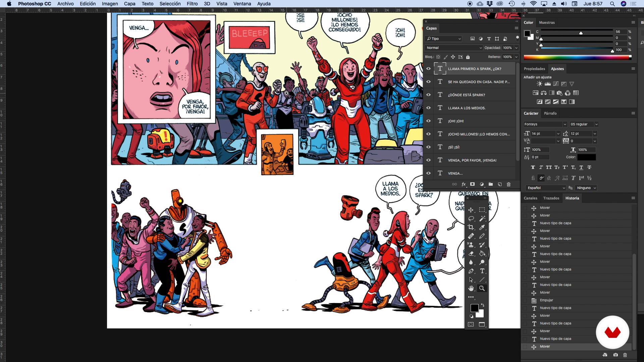Switch to Canales tab
644x362 pixels.
point(530,198)
